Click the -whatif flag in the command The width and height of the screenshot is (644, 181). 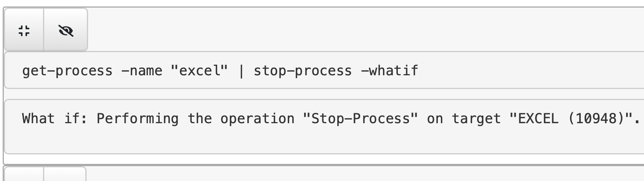tap(389, 71)
